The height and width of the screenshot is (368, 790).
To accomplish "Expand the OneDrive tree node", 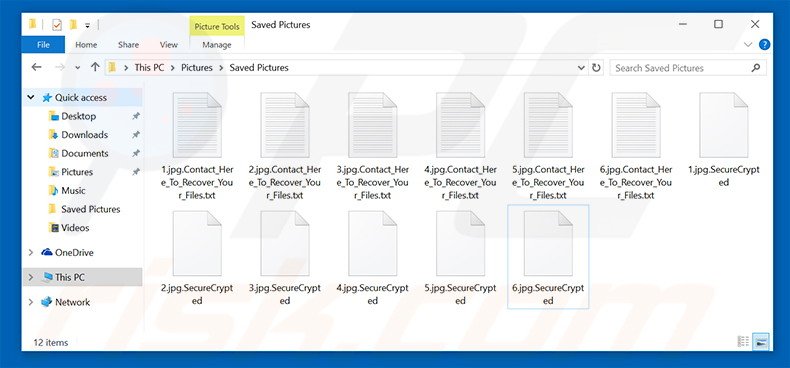I will 31,253.
